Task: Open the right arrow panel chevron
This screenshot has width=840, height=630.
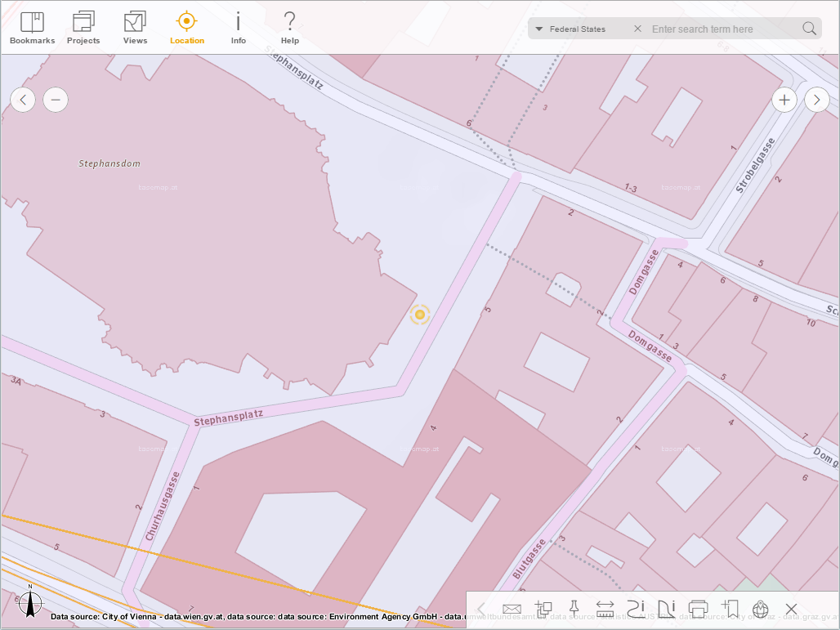Action: 816,99
